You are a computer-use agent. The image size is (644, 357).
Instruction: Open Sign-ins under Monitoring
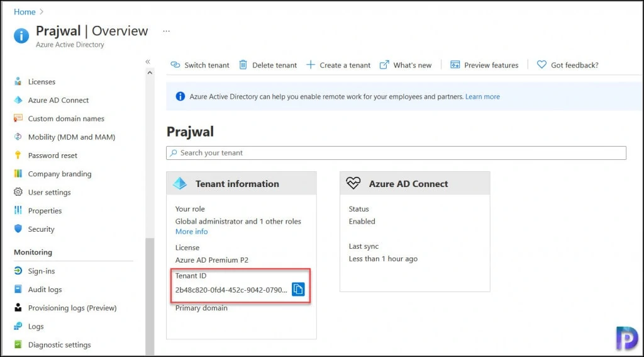click(42, 271)
